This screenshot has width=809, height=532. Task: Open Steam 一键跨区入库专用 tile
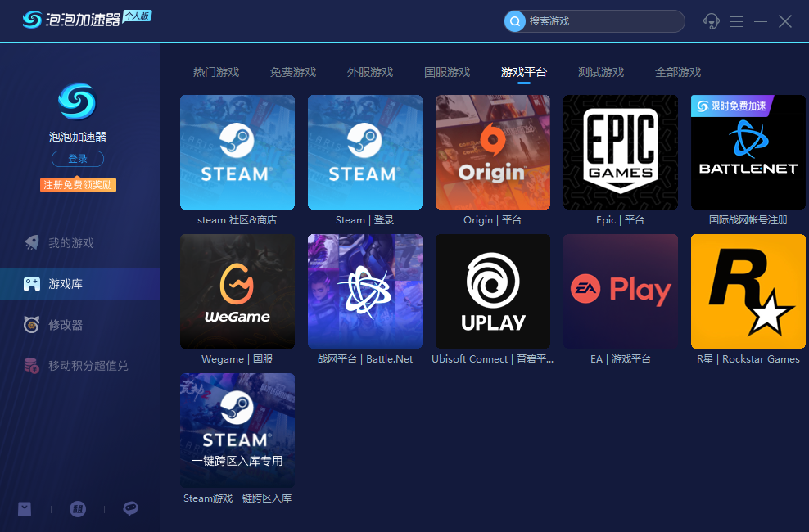[237, 431]
